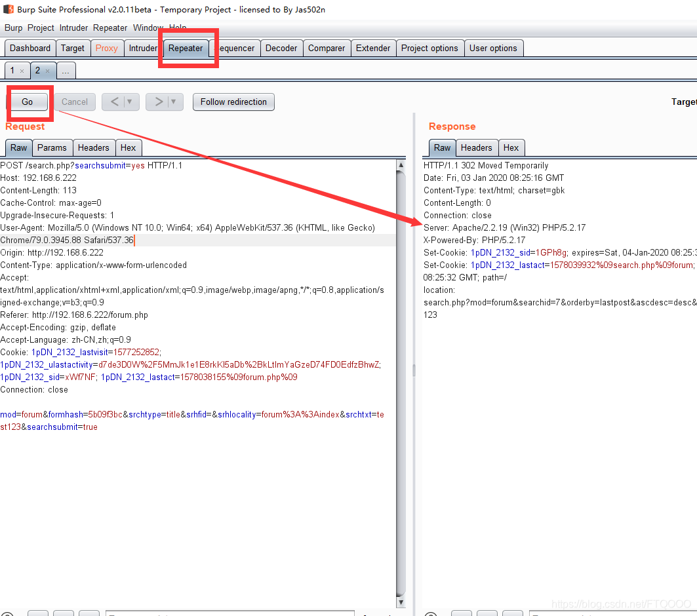Click the Burp Suite logo in title bar

pyautogui.click(x=8, y=9)
